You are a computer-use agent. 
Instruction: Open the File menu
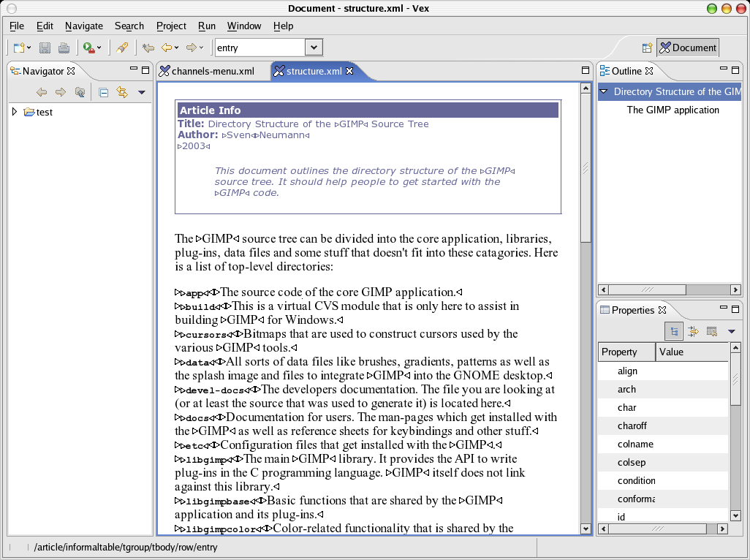click(x=17, y=26)
